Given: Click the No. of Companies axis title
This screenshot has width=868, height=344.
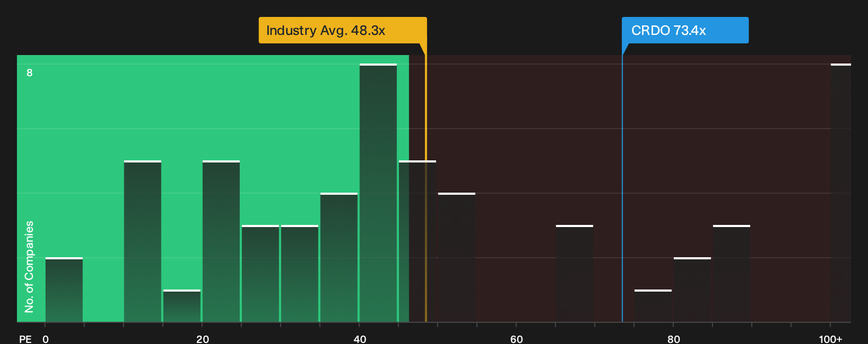Looking at the screenshot, I should tap(29, 266).
